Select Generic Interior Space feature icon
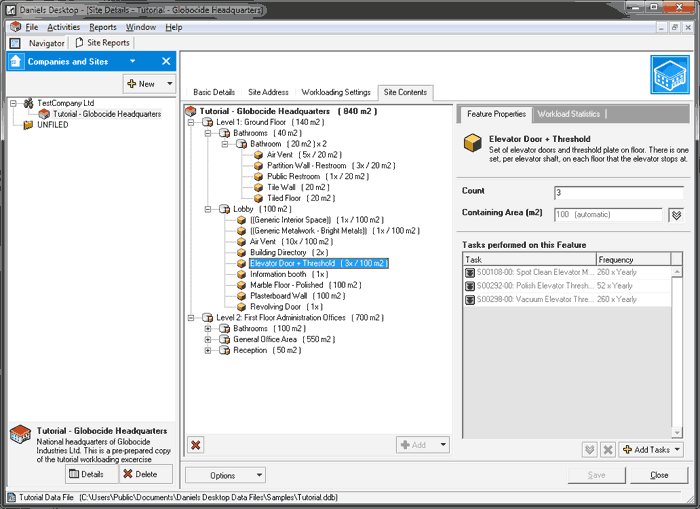 (x=242, y=220)
